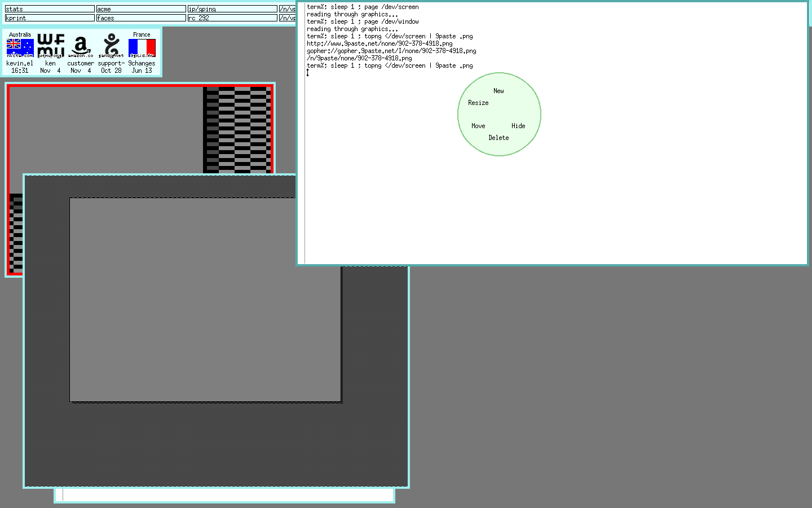The height and width of the screenshot is (508, 812).
Task: Select the ip/gping entry in the bar
Action: tap(232, 9)
